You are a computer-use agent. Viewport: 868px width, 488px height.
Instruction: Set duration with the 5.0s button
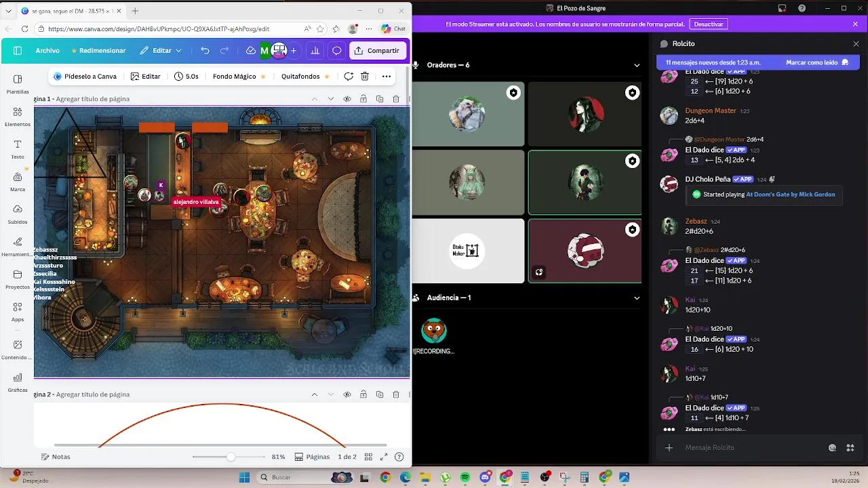pyautogui.click(x=186, y=77)
